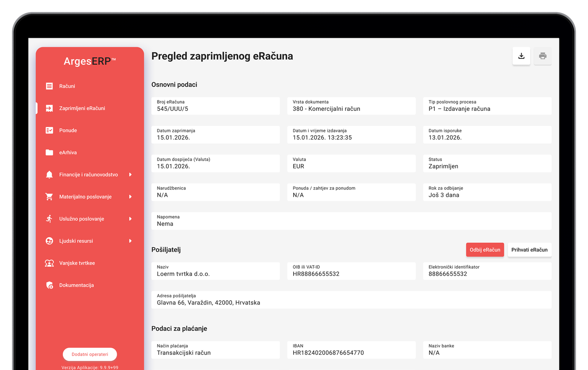Expand Materijalno poslovanje submenu arrow
The image size is (588, 370).
[130, 197]
